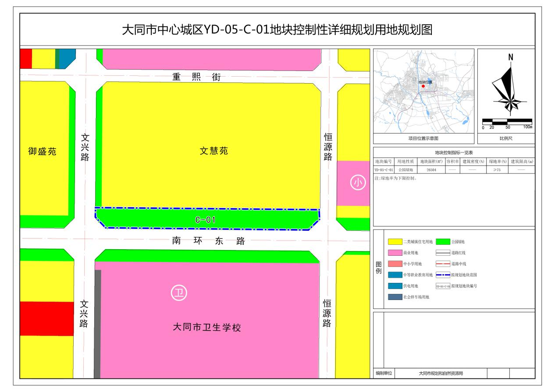Click the red location dot on the inset map
This screenshot has width=555, height=392.
(x=423, y=86)
